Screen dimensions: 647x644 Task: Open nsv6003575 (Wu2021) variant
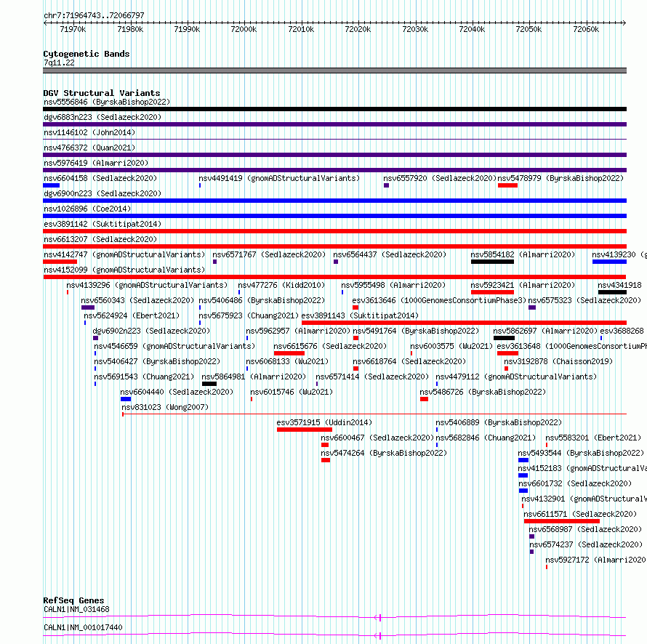click(x=451, y=346)
